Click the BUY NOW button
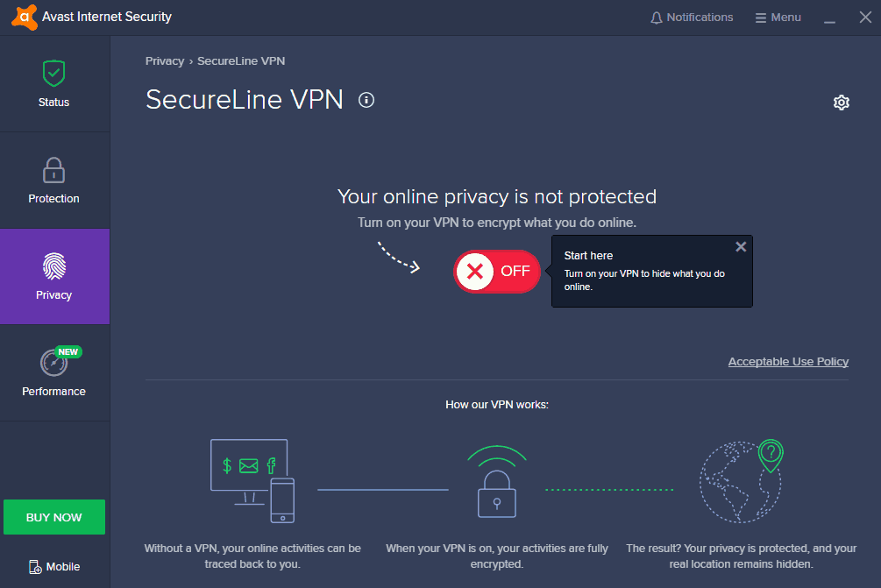The image size is (881, 588). point(53,516)
